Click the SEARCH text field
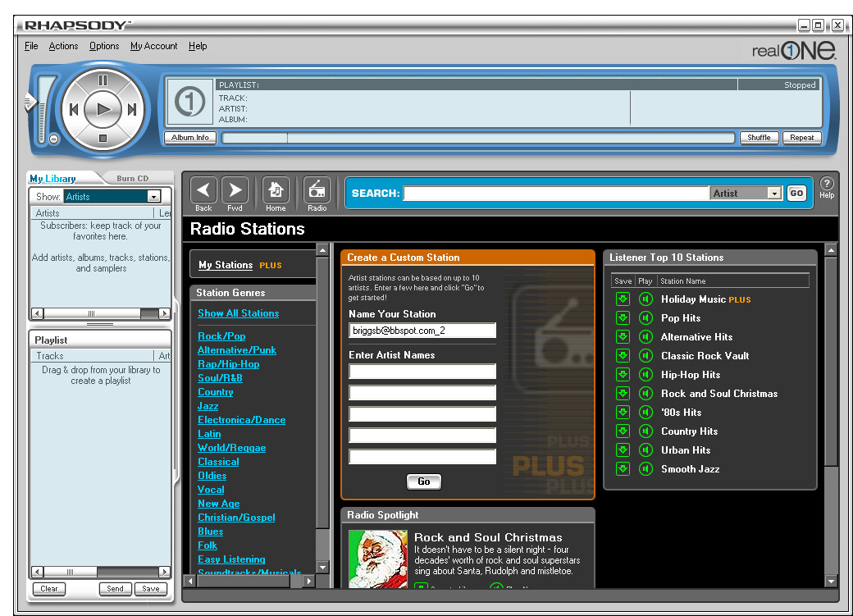Screen dimensions: 853x616 (556, 194)
